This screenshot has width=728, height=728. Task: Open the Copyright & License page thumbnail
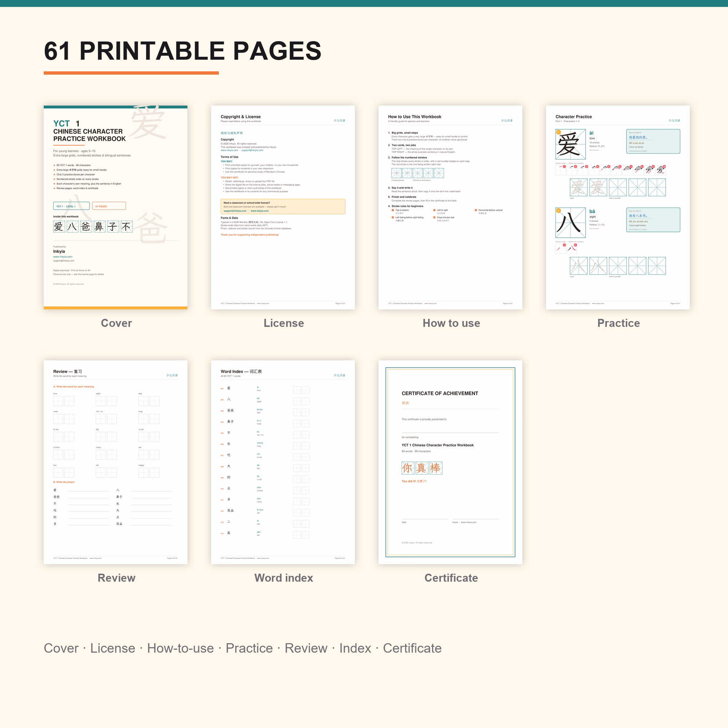(x=282, y=207)
